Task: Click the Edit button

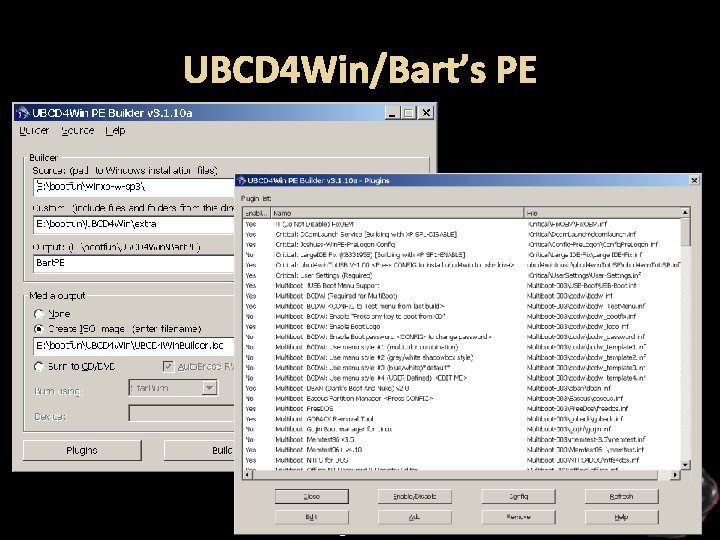Action: click(312, 517)
